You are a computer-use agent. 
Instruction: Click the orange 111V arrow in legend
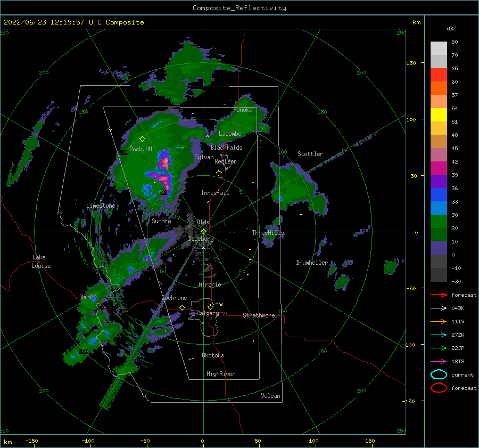click(439, 321)
